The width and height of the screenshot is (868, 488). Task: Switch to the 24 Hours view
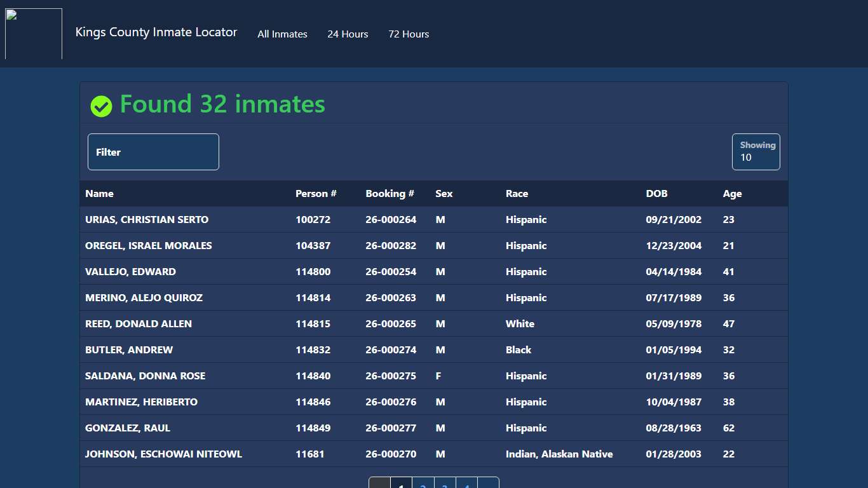click(348, 34)
